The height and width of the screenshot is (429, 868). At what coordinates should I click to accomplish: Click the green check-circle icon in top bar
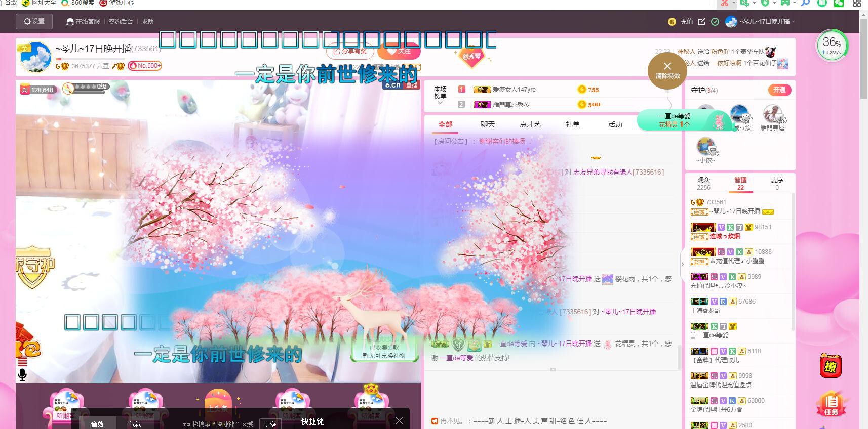coord(715,22)
